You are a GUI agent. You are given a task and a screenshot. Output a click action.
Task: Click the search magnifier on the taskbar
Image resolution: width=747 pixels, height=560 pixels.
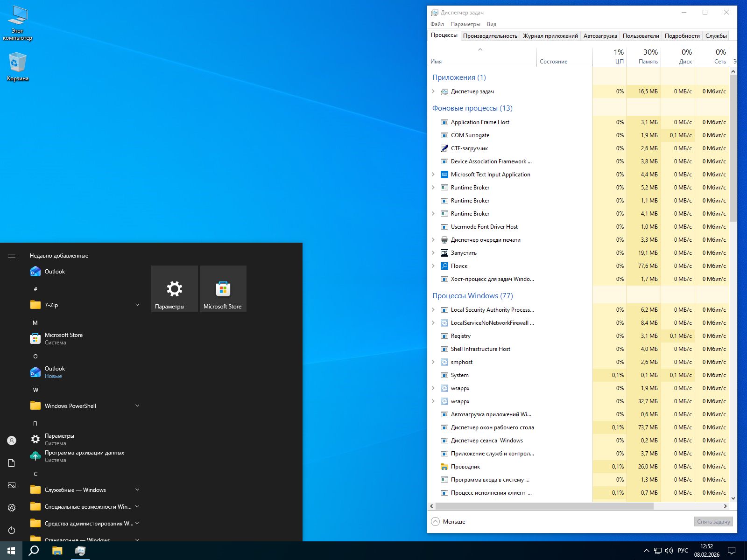coord(34,551)
